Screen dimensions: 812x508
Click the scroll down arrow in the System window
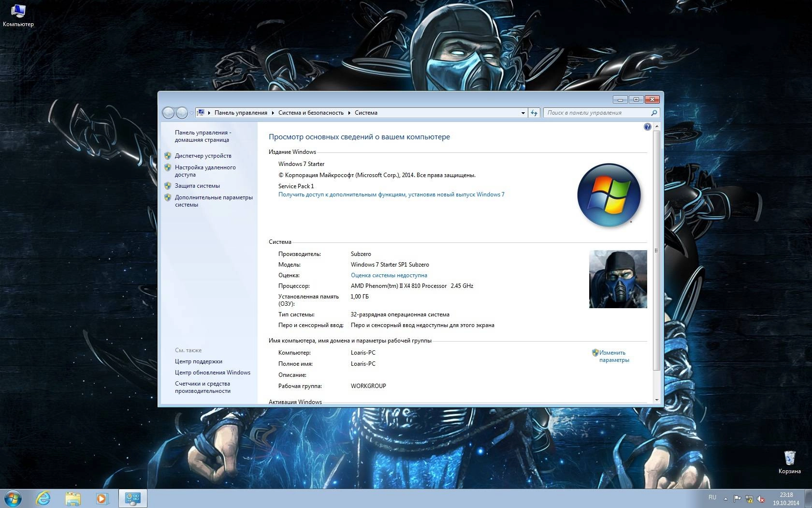pos(656,400)
